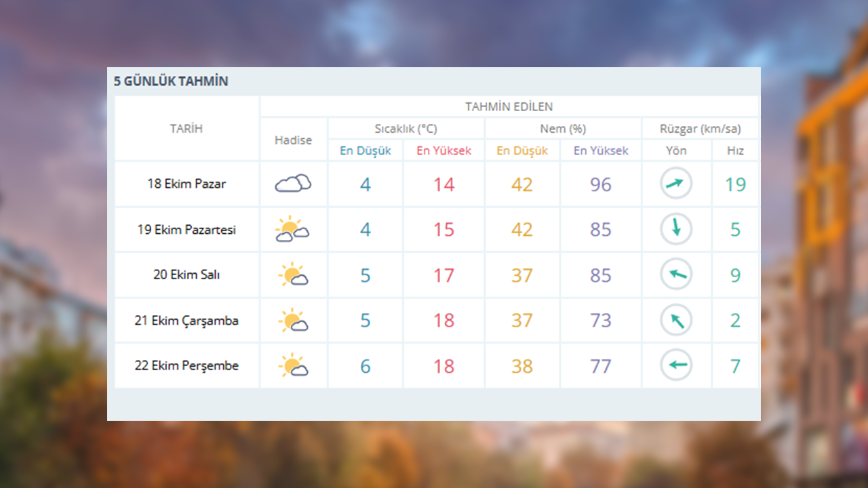Click high temperature "14" for 18 Ekim Pazar
Screen dimensions: 868x488
(x=443, y=184)
